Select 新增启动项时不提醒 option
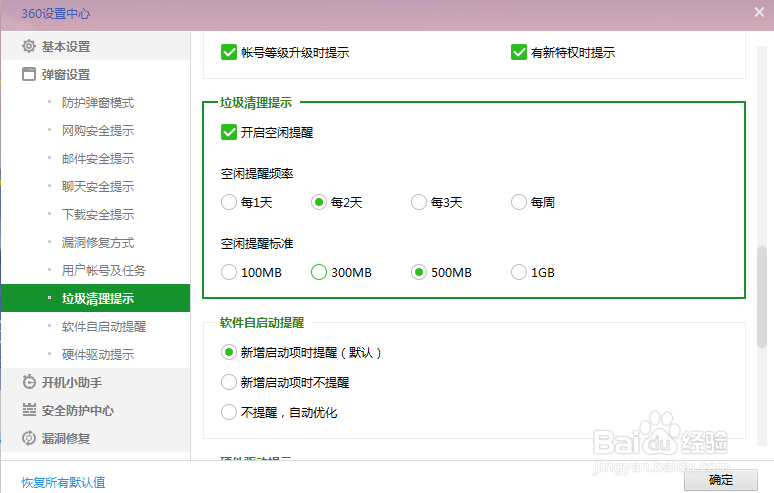The height and width of the screenshot is (493, 774). [229, 382]
